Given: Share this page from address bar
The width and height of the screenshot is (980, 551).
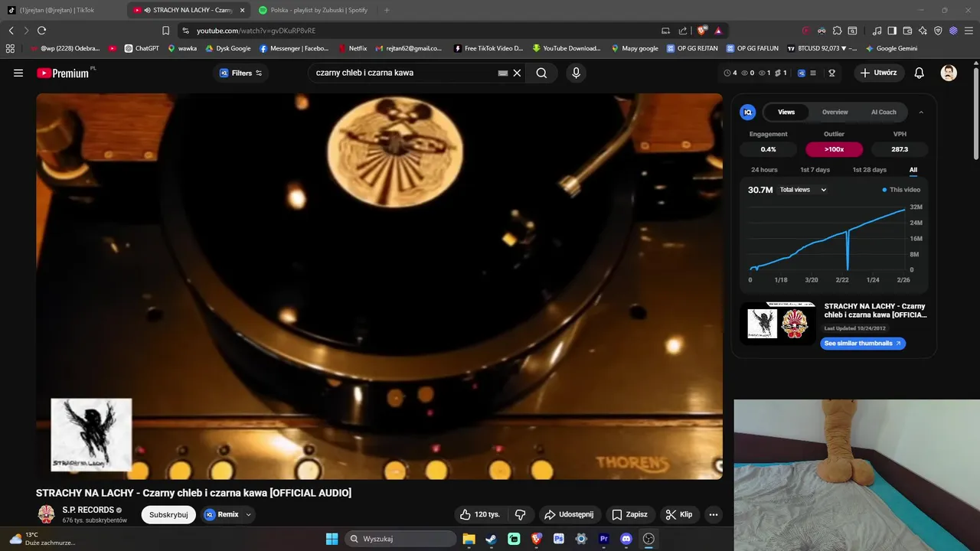Looking at the screenshot, I should 682,31.
